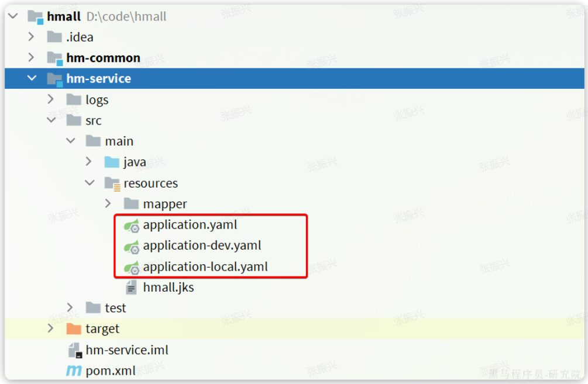Click the hm-common module folder icon
This screenshot has width=588, height=384.
tap(55, 58)
